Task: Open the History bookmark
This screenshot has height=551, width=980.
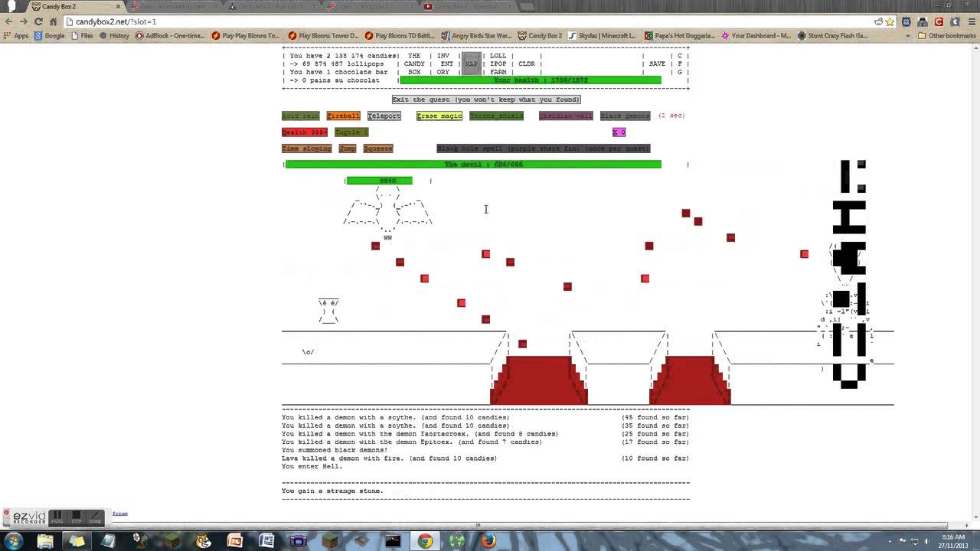Action: [113, 35]
